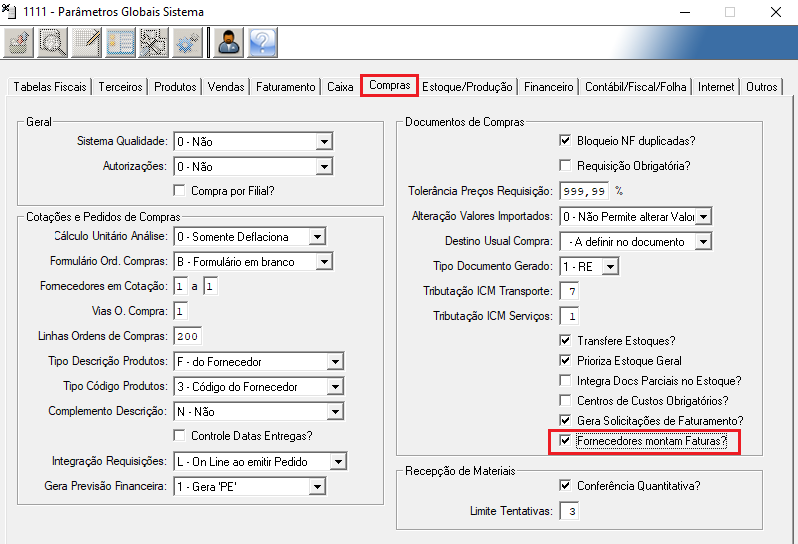Click the list view toolbar icon

(120, 42)
